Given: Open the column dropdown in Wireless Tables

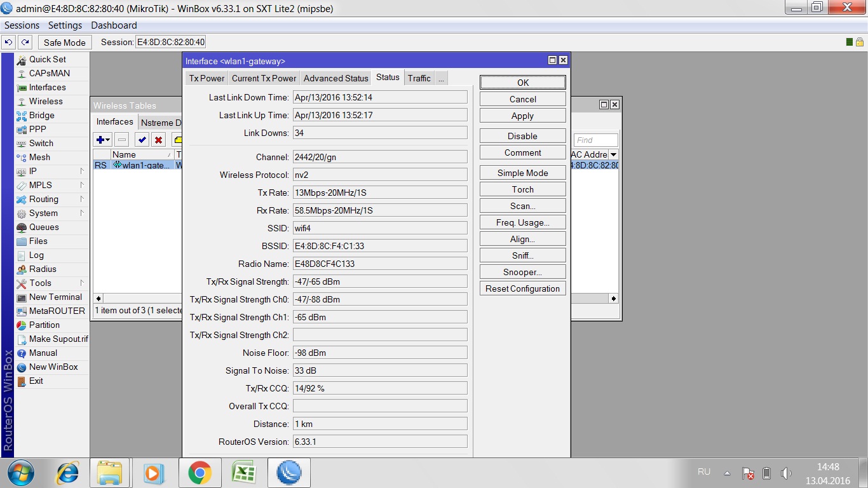Looking at the screenshot, I should coord(613,154).
